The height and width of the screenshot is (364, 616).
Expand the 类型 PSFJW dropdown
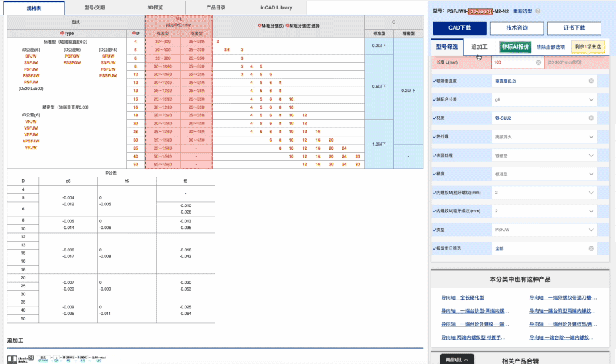(591, 230)
